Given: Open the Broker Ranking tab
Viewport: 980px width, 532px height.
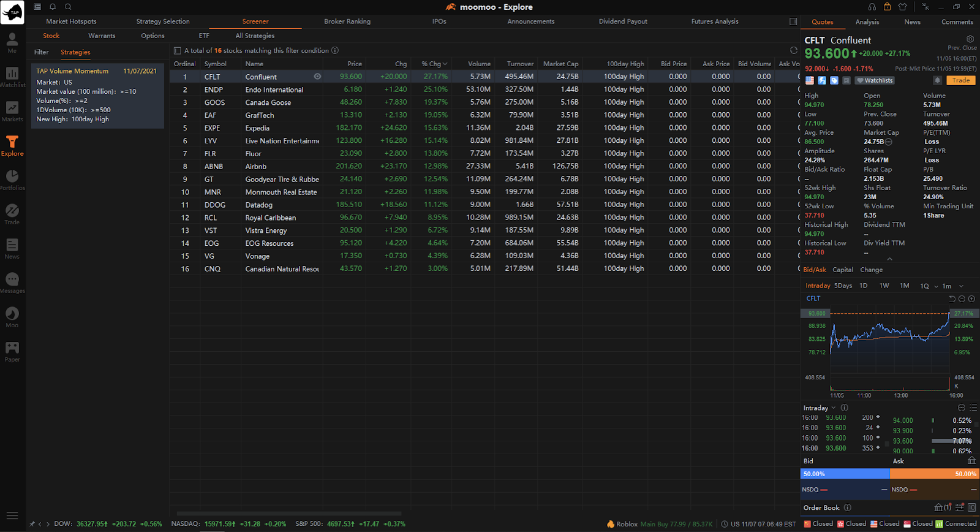Looking at the screenshot, I should pos(347,21).
